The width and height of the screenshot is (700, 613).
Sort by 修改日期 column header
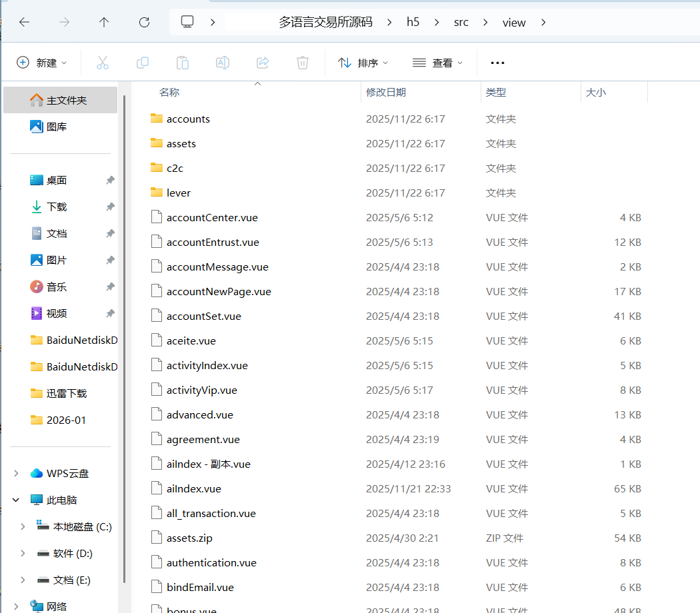click(x=386, y=92)
